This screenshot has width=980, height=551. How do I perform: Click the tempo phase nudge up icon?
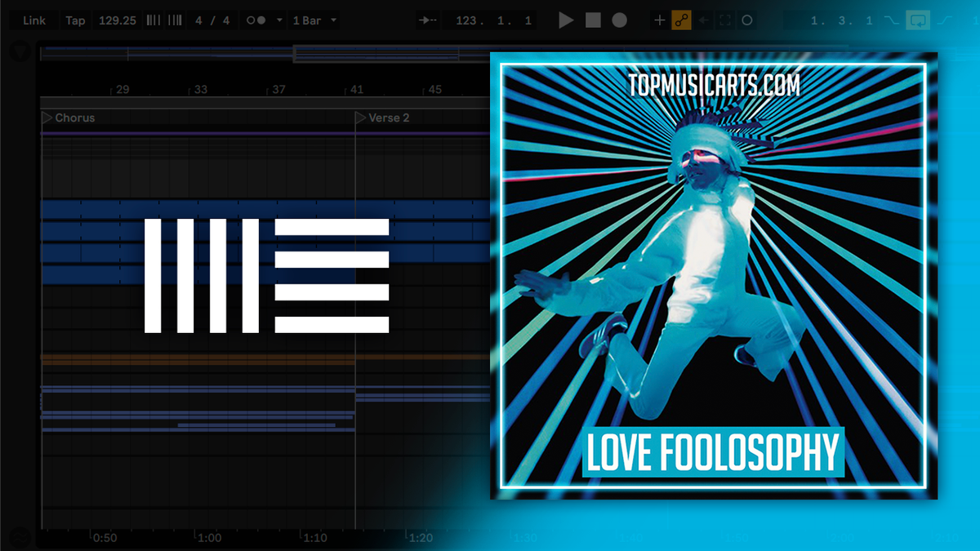click(173, 20)
